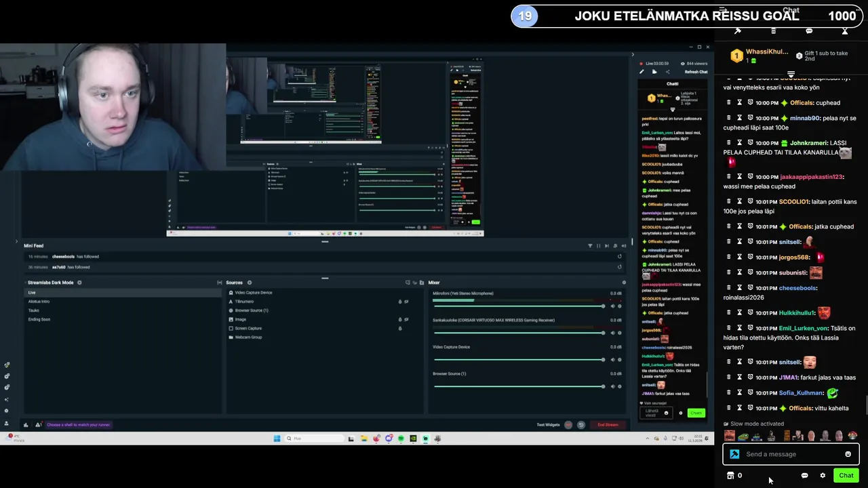The image size is (868, 488).
Task: Toggle lock on the Screen Capture source
Action: (x=400, y=328)
